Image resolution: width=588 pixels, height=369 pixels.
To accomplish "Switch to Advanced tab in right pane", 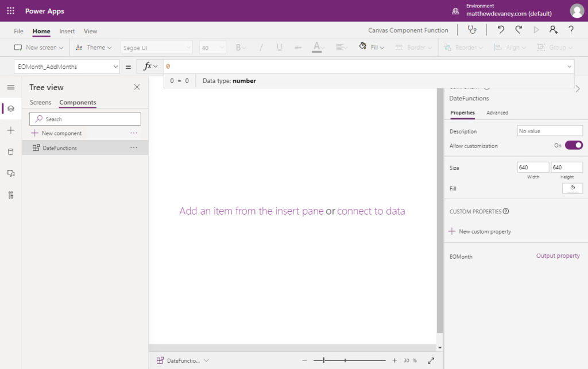I will [x=497, y=112].
